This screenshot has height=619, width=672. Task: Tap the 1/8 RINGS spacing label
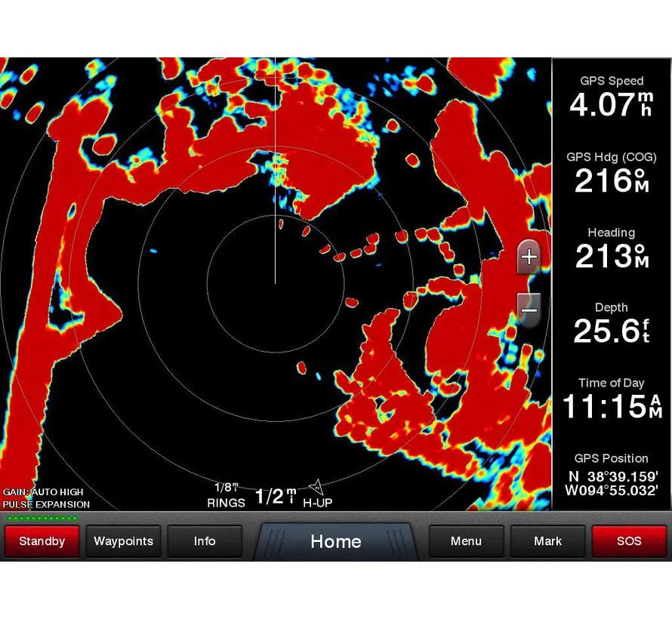tap(226, 495)
